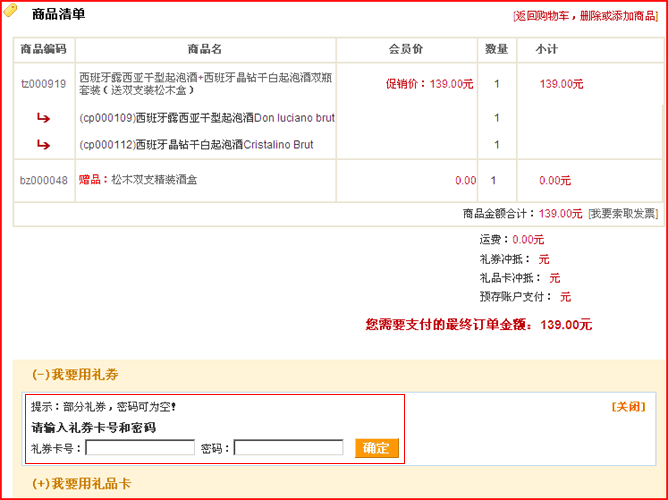Close the coupon panel with [关闭]
Image resolution: width=668 pixels, height=500 pixels.
628,407
